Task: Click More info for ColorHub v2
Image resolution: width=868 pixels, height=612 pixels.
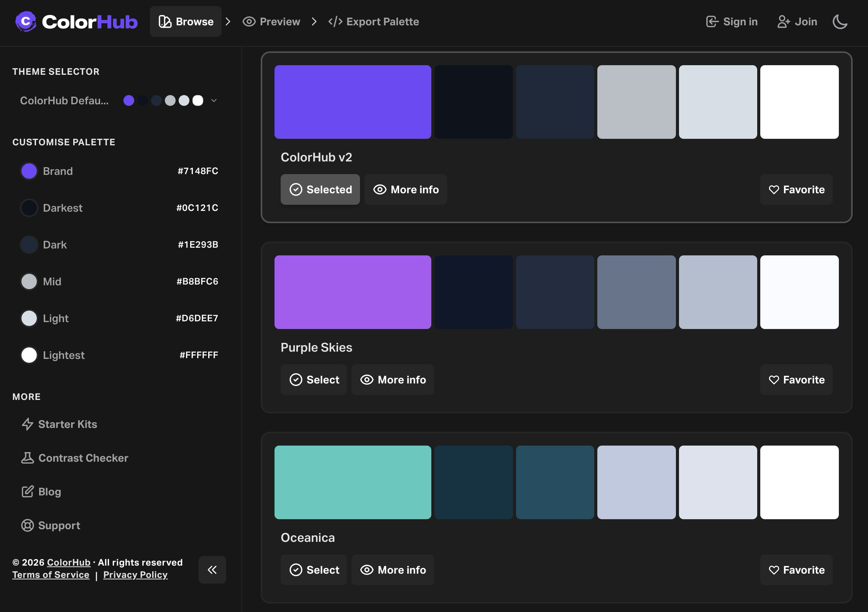Action: click(x=406, y=189)
